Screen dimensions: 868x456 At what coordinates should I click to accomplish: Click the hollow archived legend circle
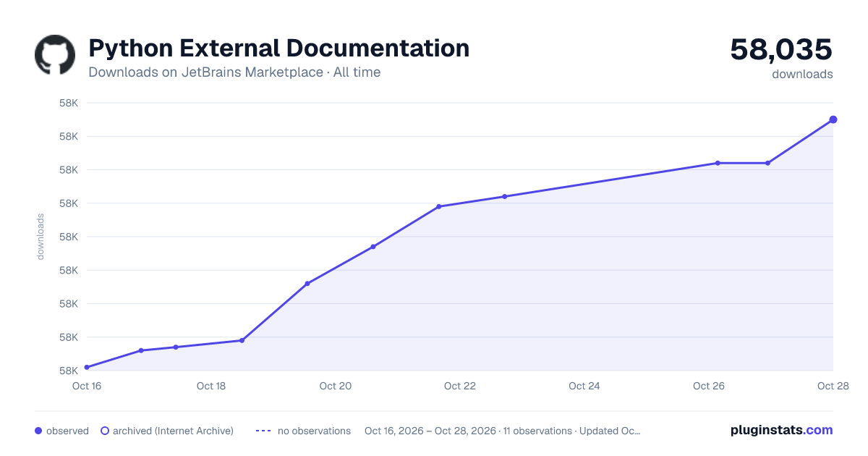104,431
